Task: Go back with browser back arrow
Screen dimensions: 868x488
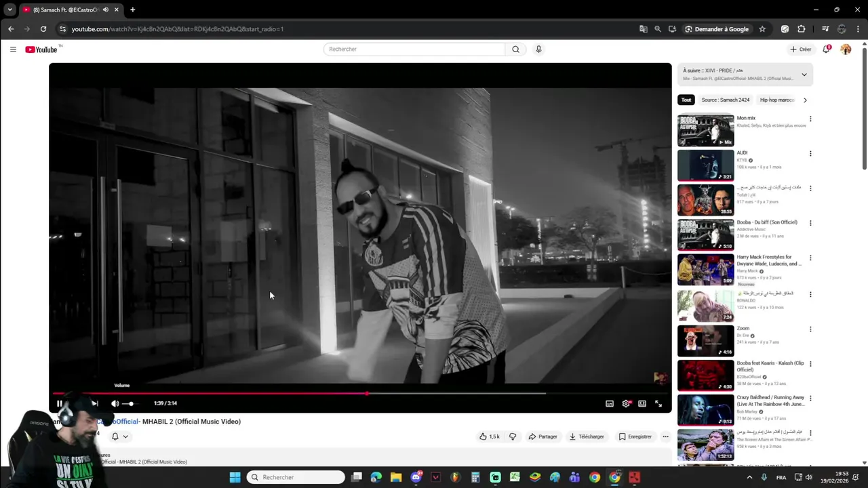Action: pyautogui.click(x=11, y=29)
